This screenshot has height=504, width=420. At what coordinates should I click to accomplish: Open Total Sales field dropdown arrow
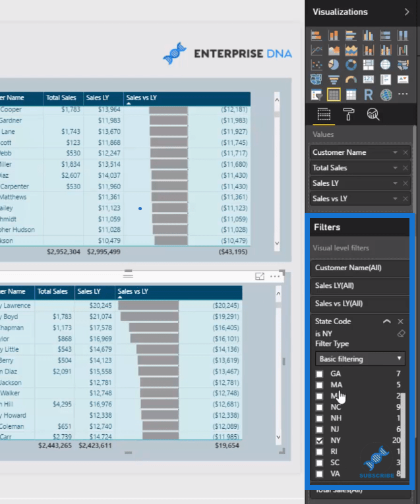[395, 168]
